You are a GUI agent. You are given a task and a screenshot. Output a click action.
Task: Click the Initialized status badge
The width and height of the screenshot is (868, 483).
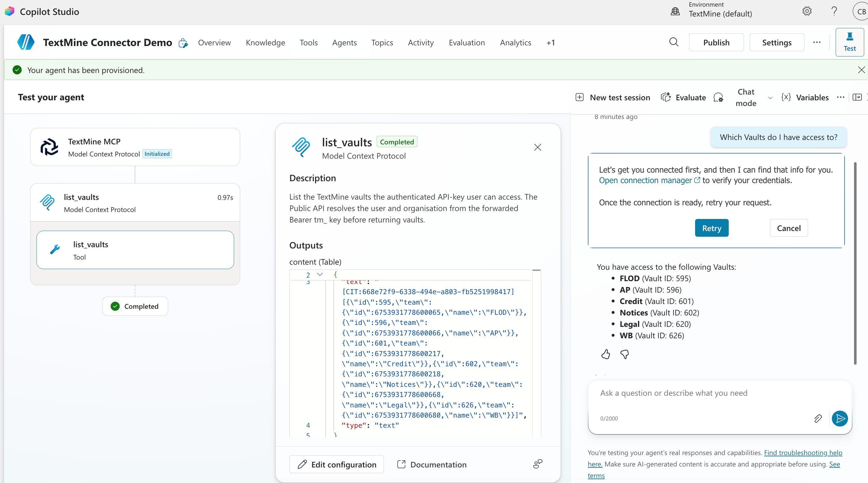[x=157, y=154]
